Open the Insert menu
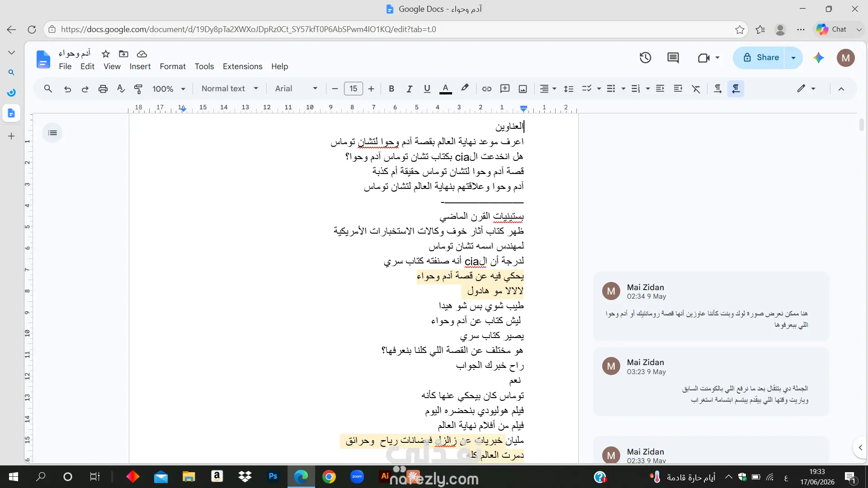Viewport: 868px width, 488px height. tap(140, 66)
